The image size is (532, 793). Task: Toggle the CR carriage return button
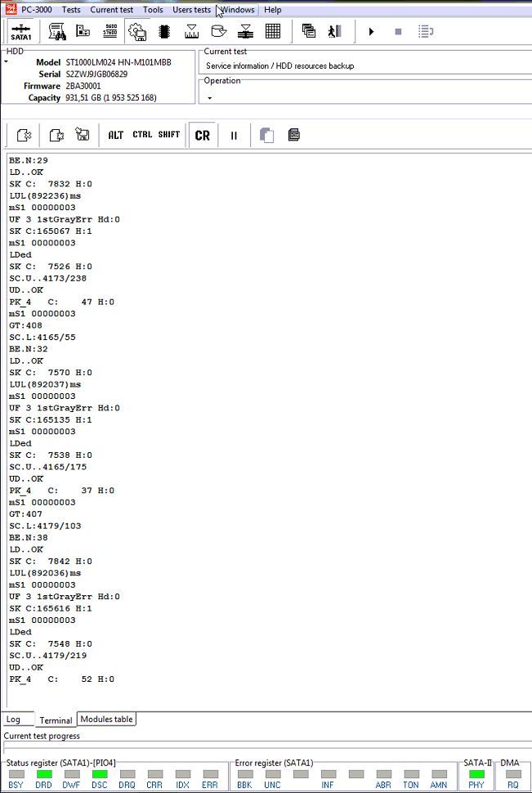point(202,136)
